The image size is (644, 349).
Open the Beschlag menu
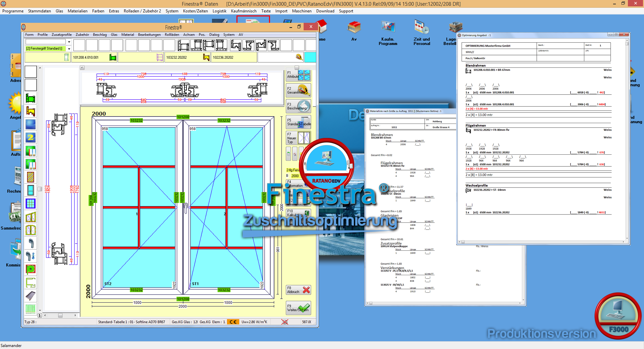click(100, 35)
